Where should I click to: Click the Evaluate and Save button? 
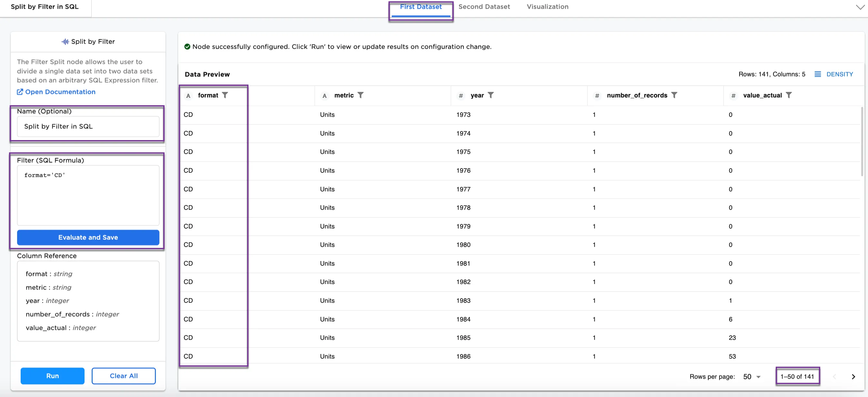(x=88, y=237)
